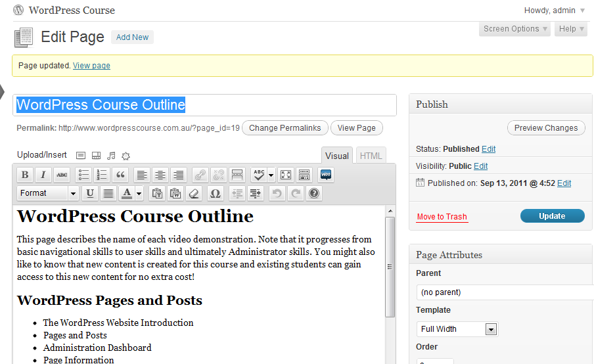
Task: Switch to the Visual editor tab
Action: tap(337, 156)
